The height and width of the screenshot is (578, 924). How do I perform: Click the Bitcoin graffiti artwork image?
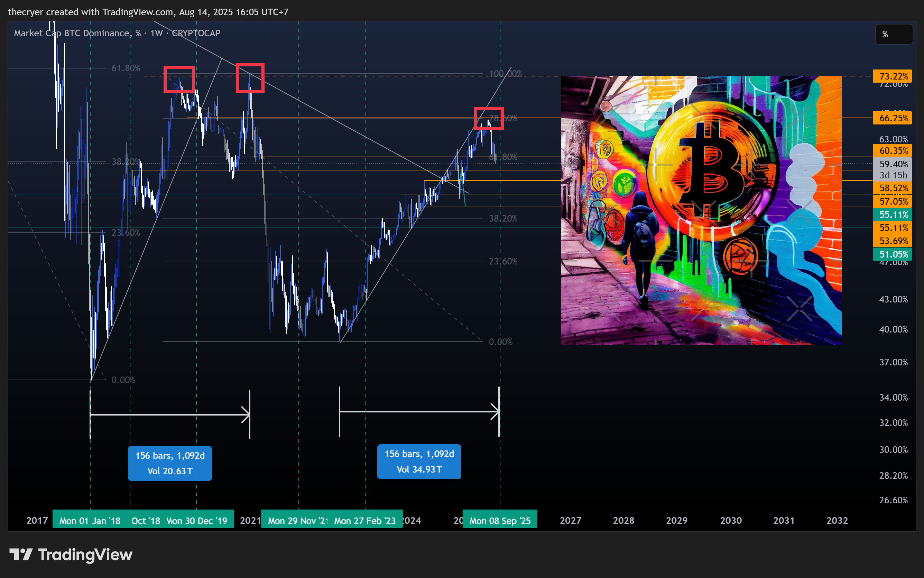click(x=701, y=210)
